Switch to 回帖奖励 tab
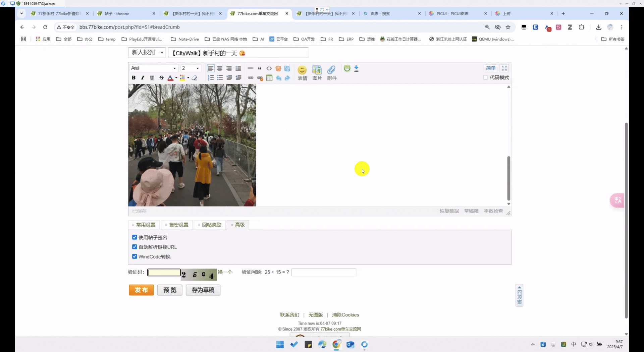Viewport: 644px width, 352px height. [210, 225]
